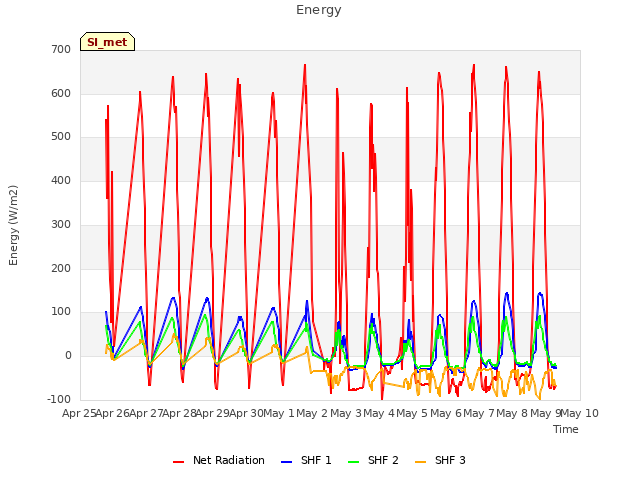Toggle SHF 2 legend entry

click(373, 461)
